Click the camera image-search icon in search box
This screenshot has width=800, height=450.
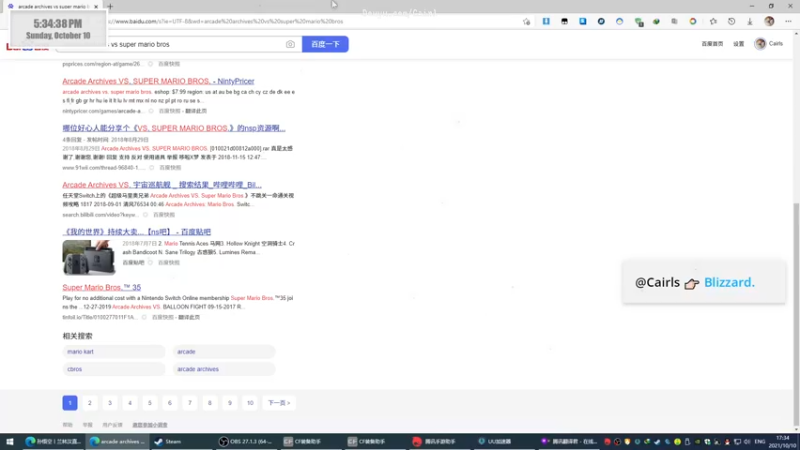(290, 44)
